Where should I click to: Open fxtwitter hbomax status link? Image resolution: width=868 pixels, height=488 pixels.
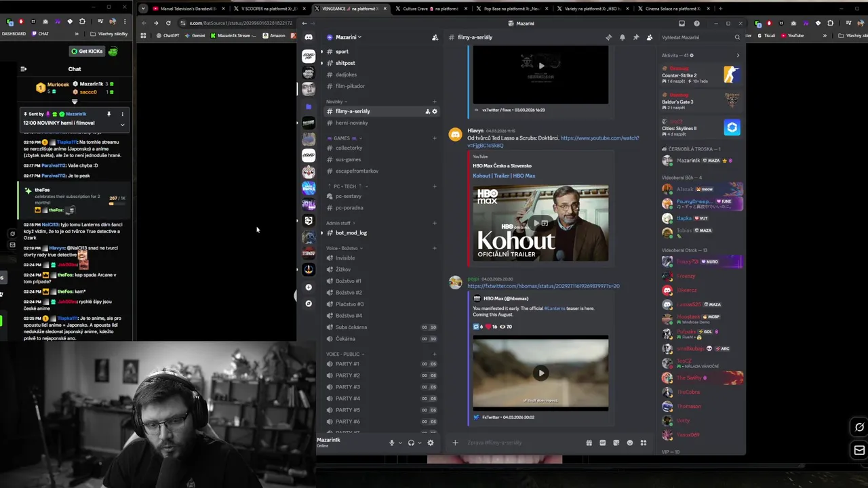(x=543, y=286)
